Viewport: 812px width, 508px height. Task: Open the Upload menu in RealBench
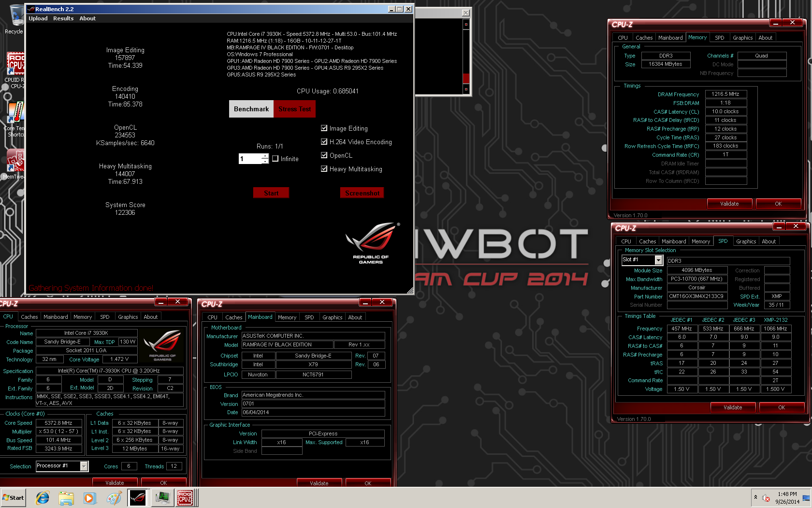tap(38, 18)
